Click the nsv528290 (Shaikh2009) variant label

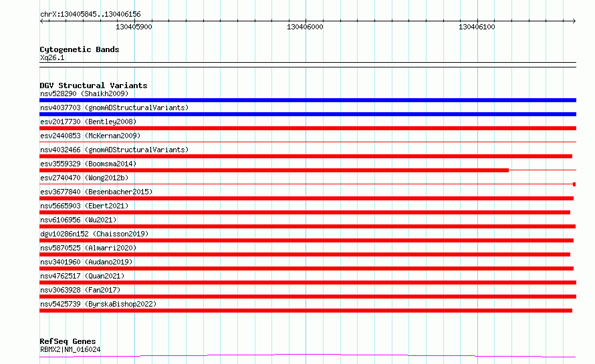[84, 94]
